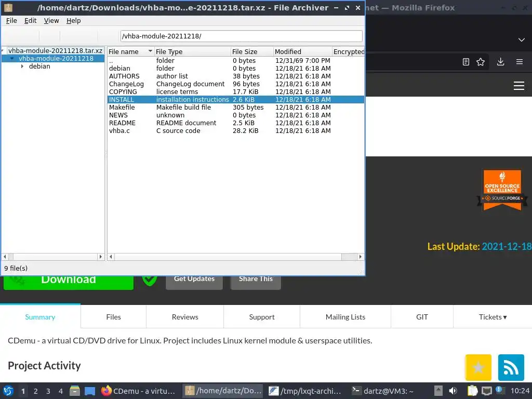Screen dimensions: 532x399
Task: Open Firefox list all tabs chevron
Action: pos(522,39)
